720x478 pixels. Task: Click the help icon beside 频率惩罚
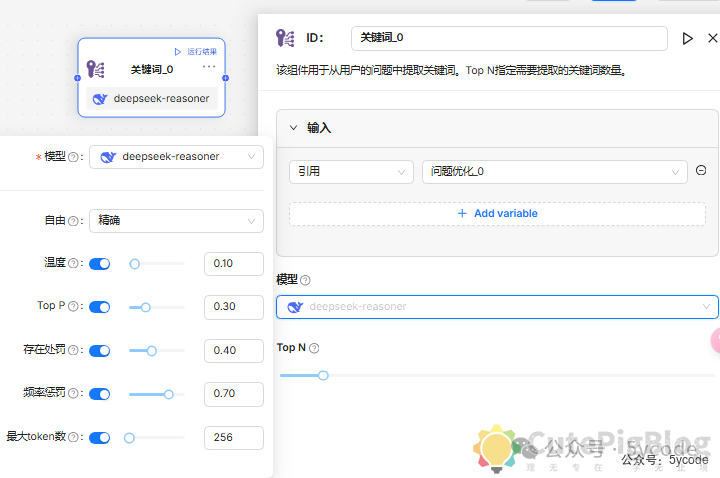click(x=73, y=393)
